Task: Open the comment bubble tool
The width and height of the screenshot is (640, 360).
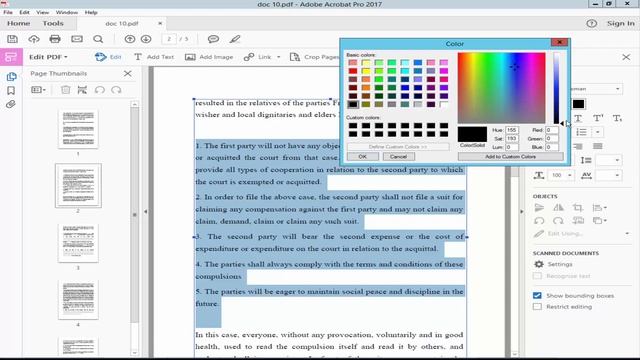Action: 213,39
